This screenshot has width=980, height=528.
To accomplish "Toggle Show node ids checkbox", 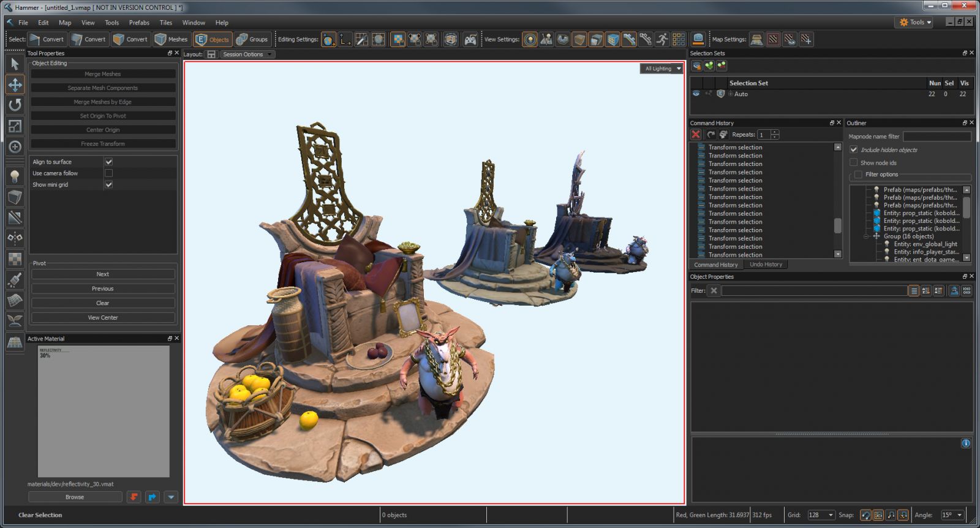I will [853, 162].
